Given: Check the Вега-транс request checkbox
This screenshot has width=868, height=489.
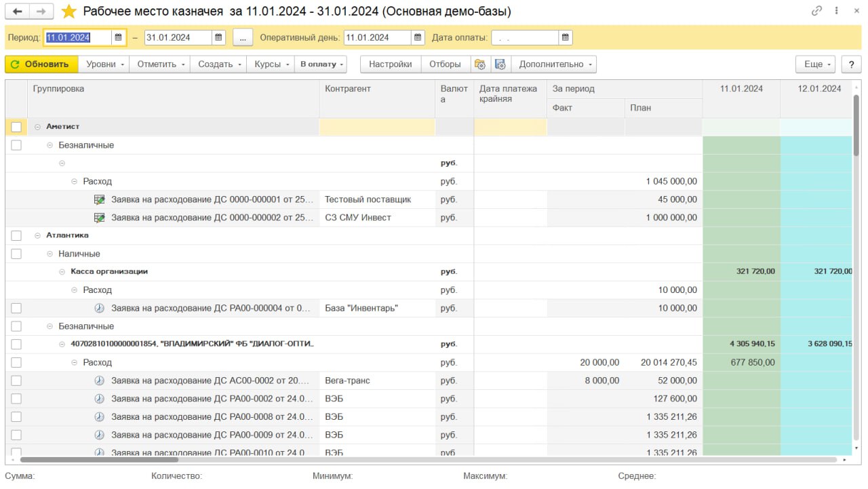Looking at the screenshot, I should [16, 380].
